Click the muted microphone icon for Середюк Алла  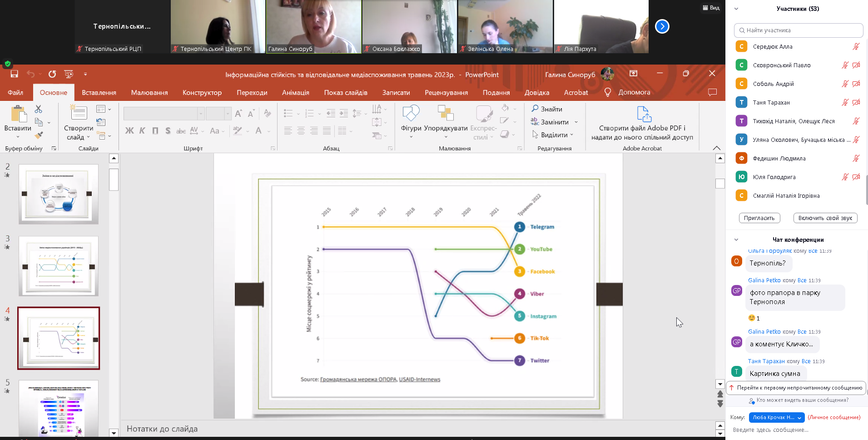pyautogui.click(x=856, y=46)
